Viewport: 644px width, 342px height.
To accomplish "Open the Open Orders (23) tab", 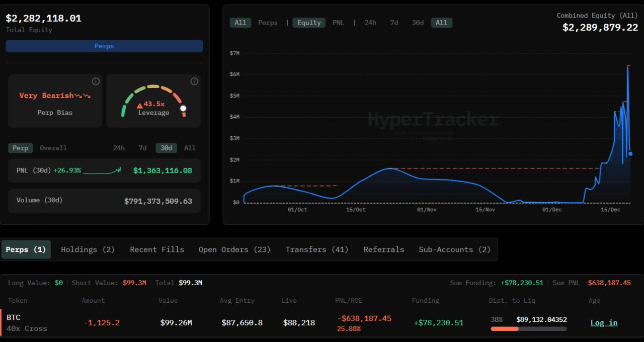I will coord(234,249).
